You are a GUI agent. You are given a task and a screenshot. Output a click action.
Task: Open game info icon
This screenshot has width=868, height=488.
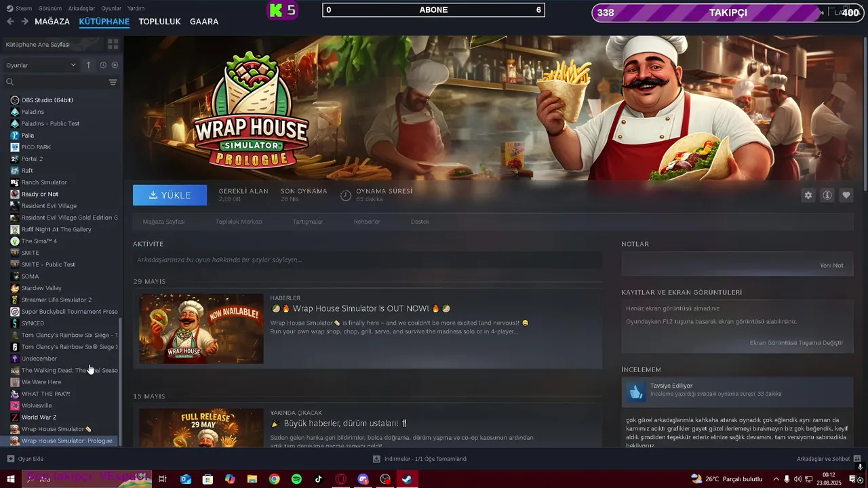point(827,195)
